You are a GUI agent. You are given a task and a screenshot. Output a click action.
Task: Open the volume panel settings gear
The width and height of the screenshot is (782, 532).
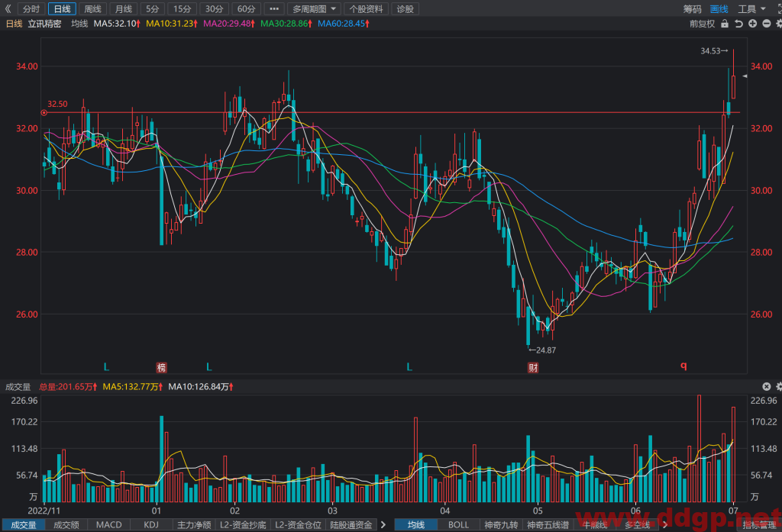[x=779, y=386]
